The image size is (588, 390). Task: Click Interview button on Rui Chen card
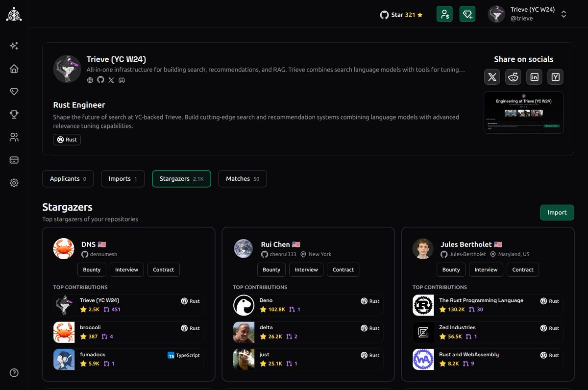pyautogui.click(x=306, y=270)
